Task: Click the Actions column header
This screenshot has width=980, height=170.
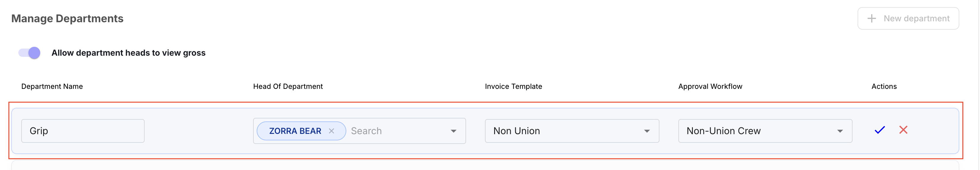Action: coord(884,86)
